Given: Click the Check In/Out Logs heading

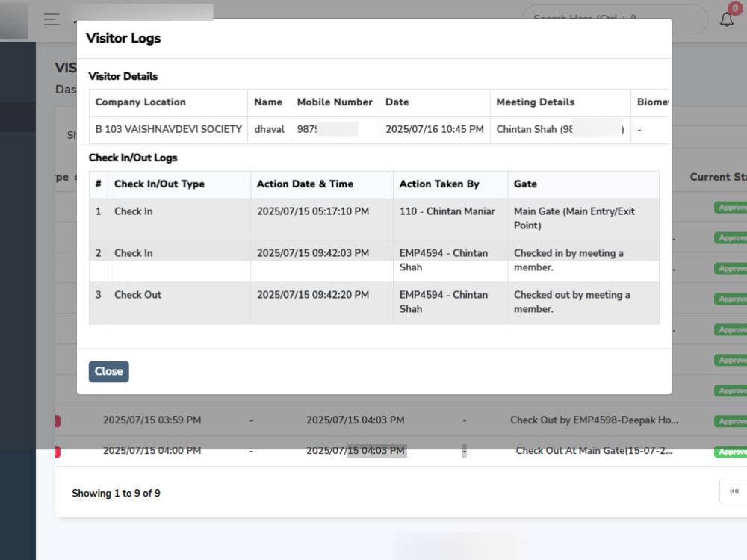Looking at the screenshot, I should click(133, 158).
